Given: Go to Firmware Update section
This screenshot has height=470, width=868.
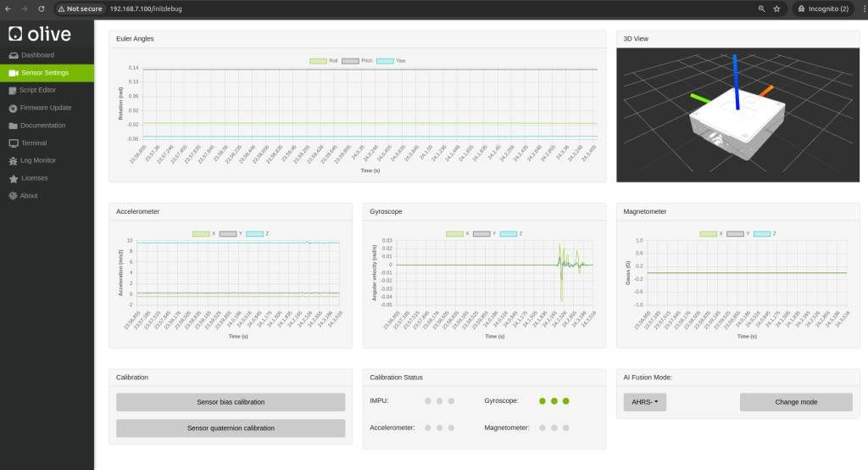Looking at the screenshot, I should [x=45, y=108].
